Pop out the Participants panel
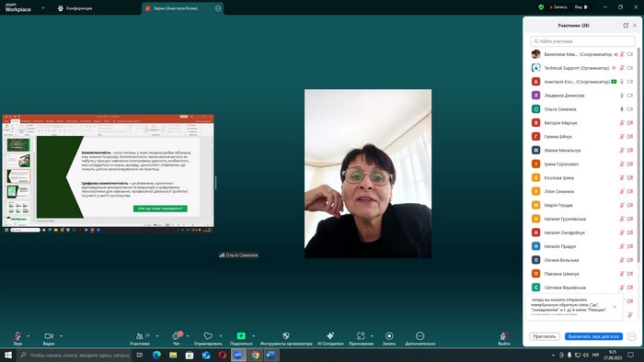This screenshot has height=362, width=644. (x=626, y=26)
